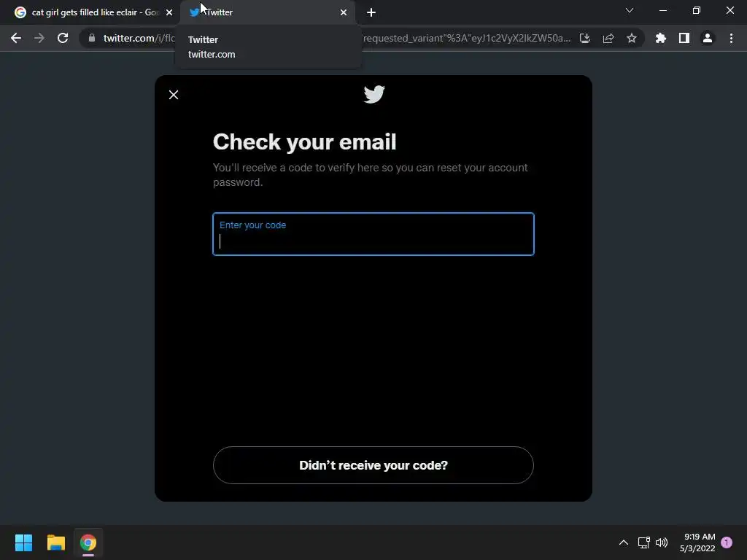Share this page icon
Image resolution: width=747 pixels, height=560 pixels.
pos(608,38)
